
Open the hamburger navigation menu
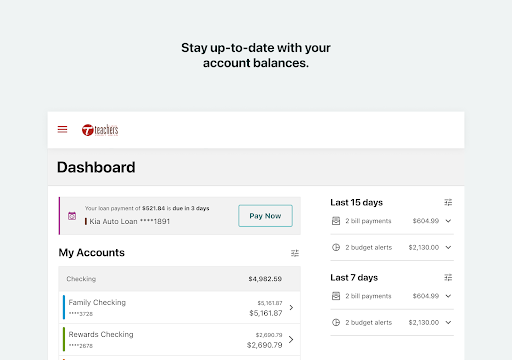pyautogui.click(x=62, y=129)
